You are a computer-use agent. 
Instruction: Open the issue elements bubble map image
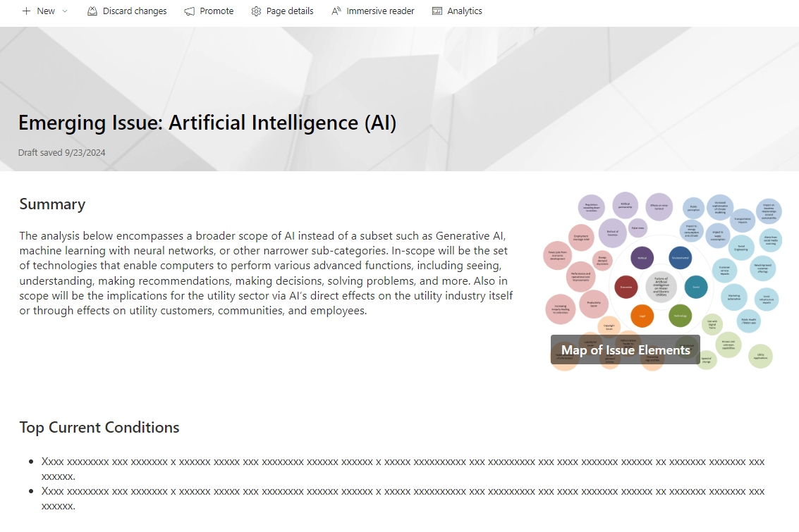pos(662,281)
